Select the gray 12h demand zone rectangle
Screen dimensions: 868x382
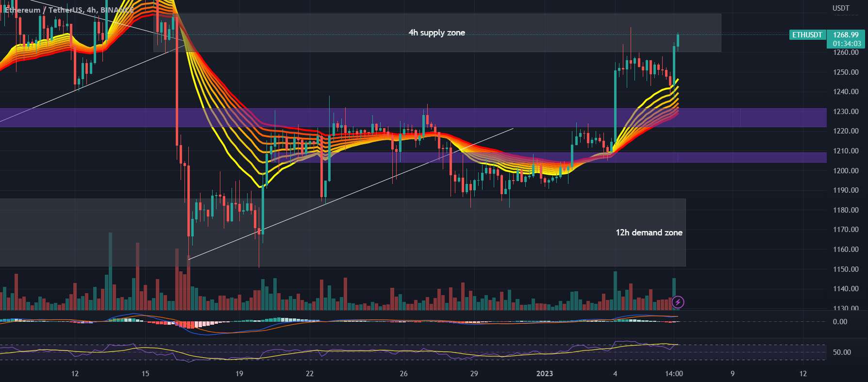[x=343, y=233]
